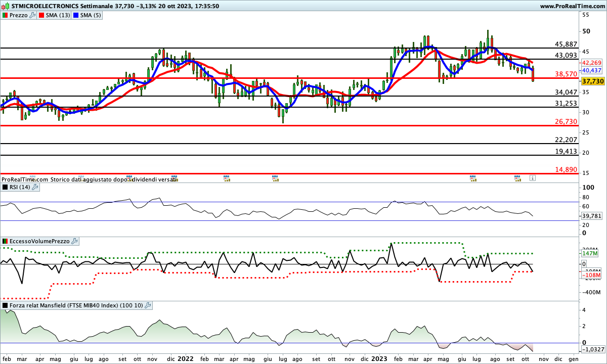Click the -400M axis value in volume panel

pyautogui.click(x=591, y=292)
